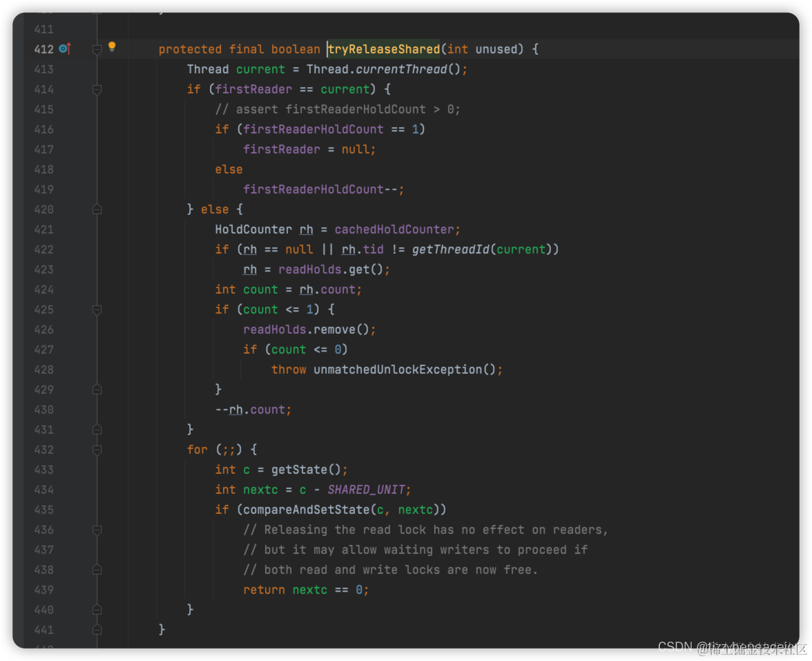Click the 'Releasing the read lock' comment
812x661 pixels.
pyautogui.click(x=425, y=530)
